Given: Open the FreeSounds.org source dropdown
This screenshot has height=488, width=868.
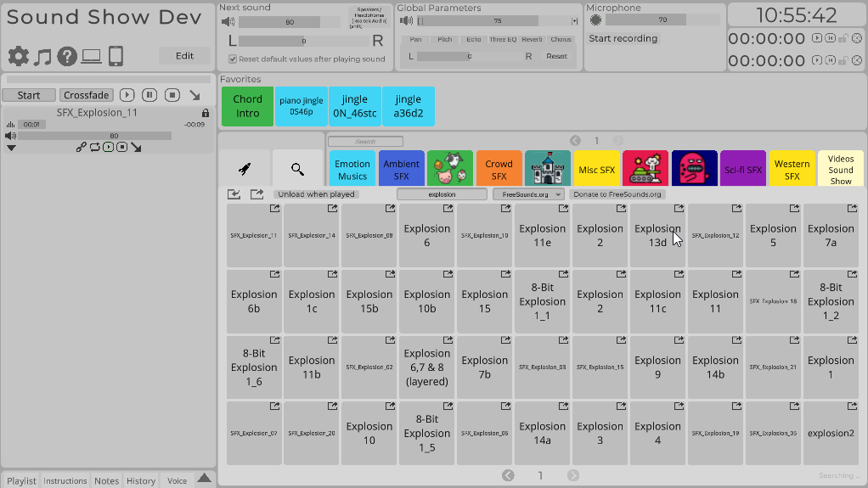Looking at the screenshot, I should pyautogui.click(x=528, y=194).
